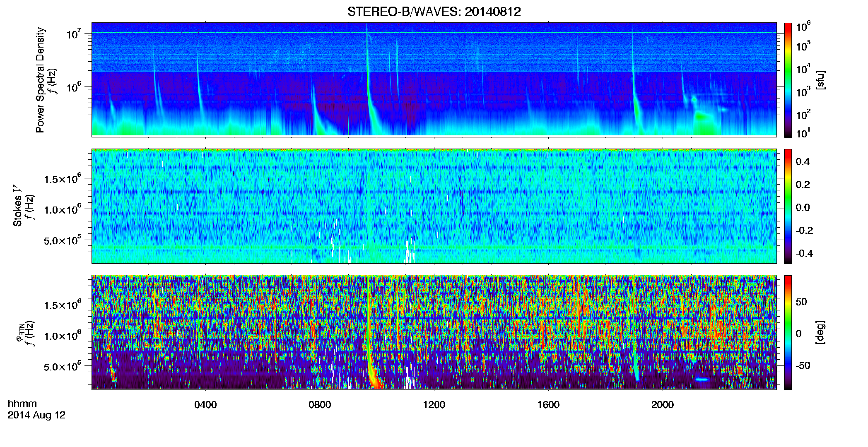Click the power spectral density spectrogram panel
Screen dimensions: 868x447
click(x=434, y=79)
